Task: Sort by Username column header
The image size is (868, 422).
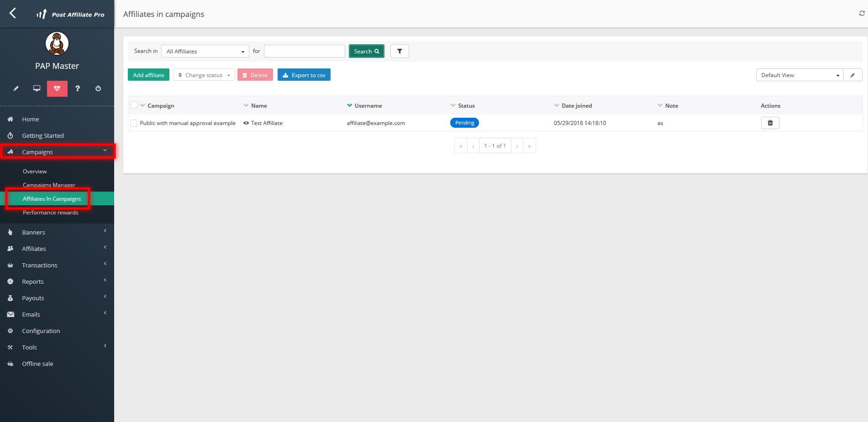Action: (368, 105)
